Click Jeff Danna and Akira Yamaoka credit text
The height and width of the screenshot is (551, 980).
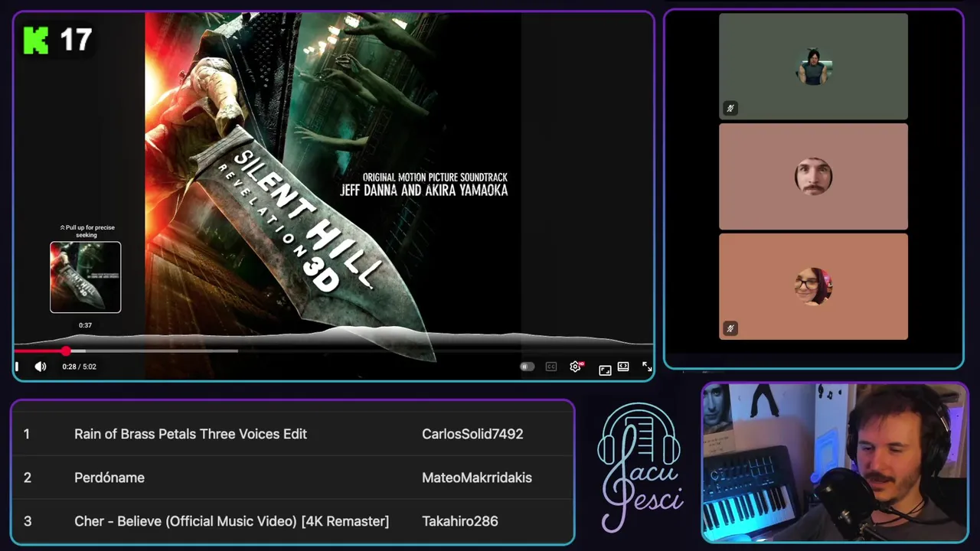click(423, 190)
